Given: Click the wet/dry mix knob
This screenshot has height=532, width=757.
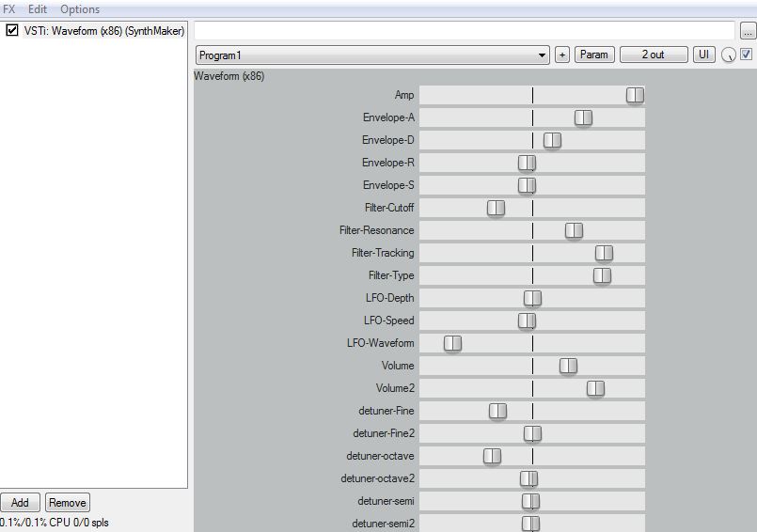Looking at the screenshot, I should [x=729, y=55].
